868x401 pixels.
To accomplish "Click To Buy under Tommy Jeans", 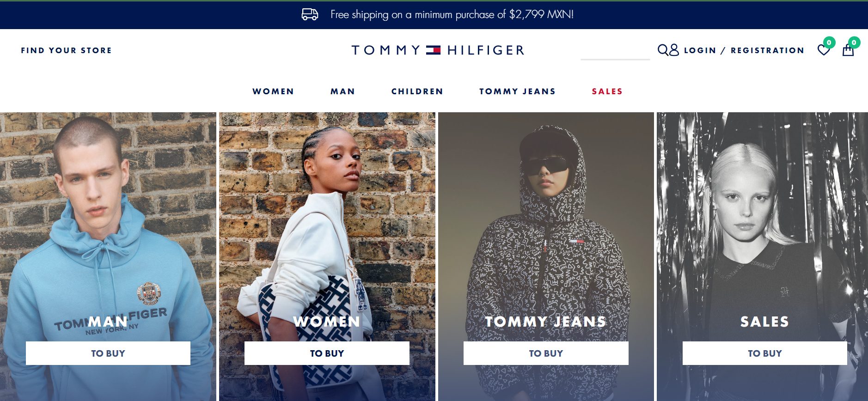I will [x=546, y=353].
